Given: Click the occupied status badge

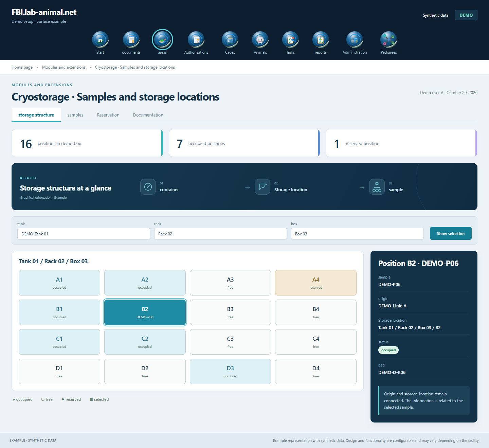Looking at the screenshot, I should (x=388, y=350).
